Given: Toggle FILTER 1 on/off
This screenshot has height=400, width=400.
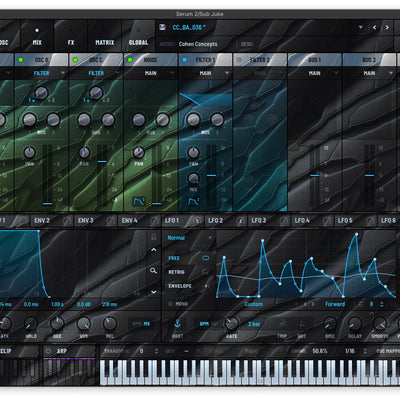Looking at the screenshot, I should [185, 60].
